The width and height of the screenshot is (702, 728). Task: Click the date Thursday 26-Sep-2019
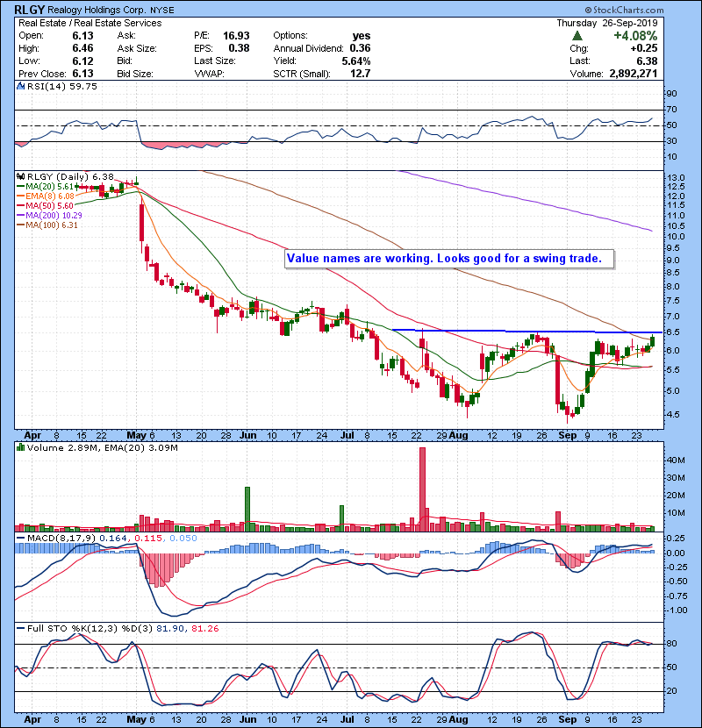coord(606,23)
